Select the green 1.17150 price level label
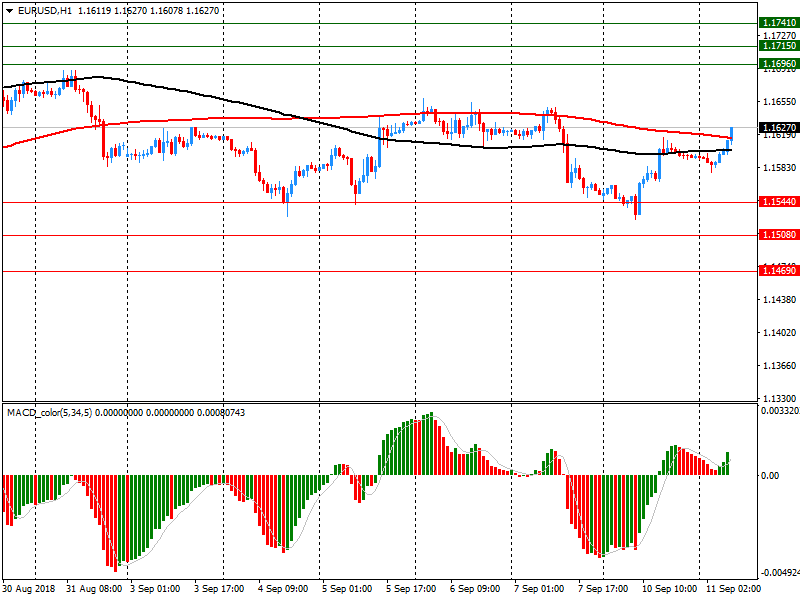This screenshot has width=800, height=600. [779, 46]
